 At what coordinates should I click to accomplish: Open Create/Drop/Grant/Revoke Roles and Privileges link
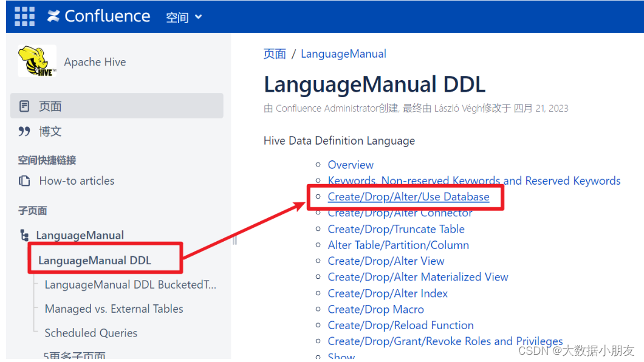tap(445, 341)
